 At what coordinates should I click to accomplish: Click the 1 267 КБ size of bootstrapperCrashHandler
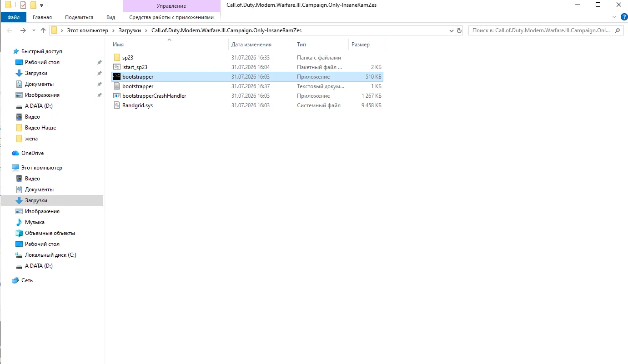[x=371, y=96]
